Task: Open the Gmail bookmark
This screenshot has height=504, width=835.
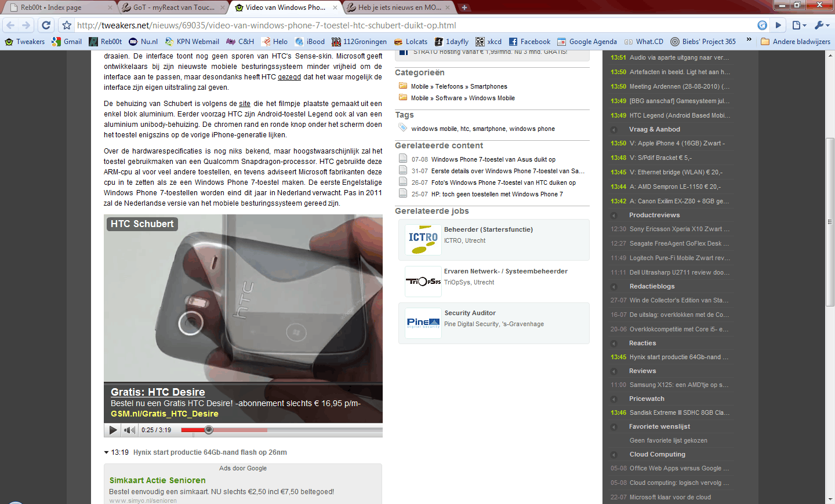Action: pyautogui.click(x=67, y=42)
